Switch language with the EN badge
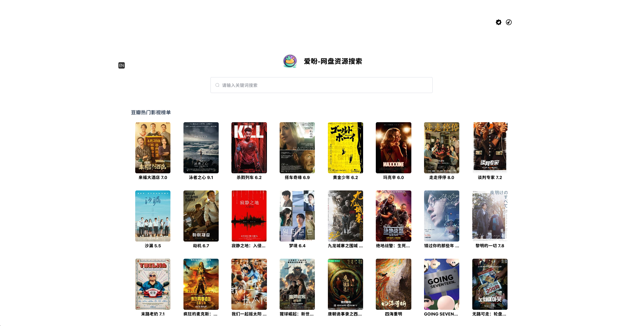 [122, 65]
